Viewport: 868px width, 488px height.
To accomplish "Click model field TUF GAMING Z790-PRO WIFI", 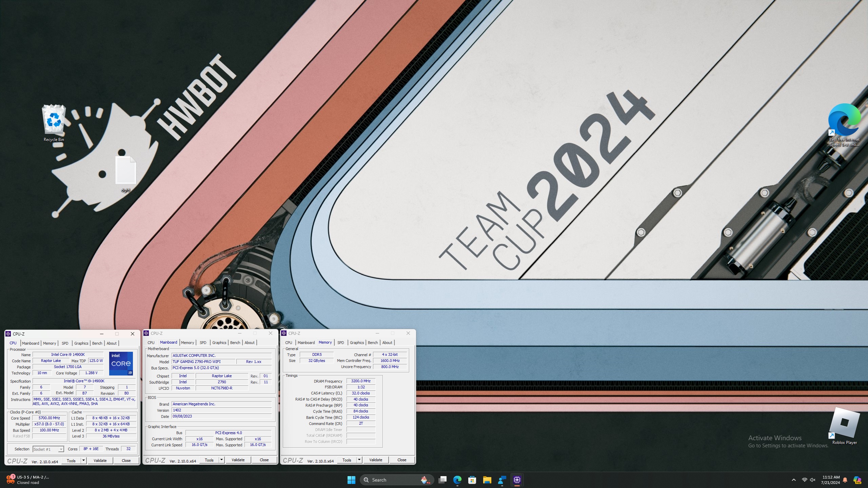I will coord(203,362).
